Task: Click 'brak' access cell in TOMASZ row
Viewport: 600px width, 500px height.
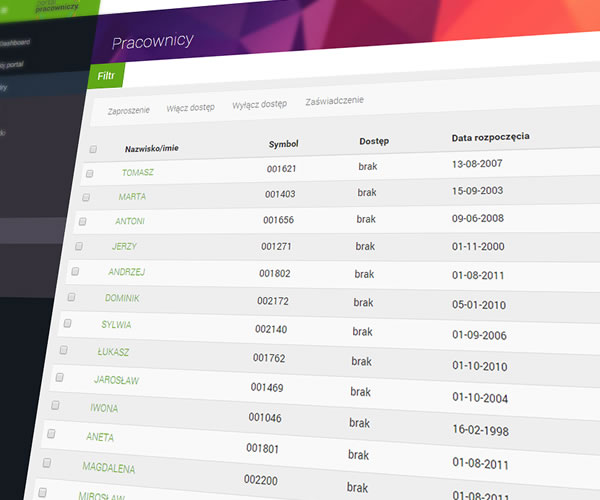Action: point(368,166)
